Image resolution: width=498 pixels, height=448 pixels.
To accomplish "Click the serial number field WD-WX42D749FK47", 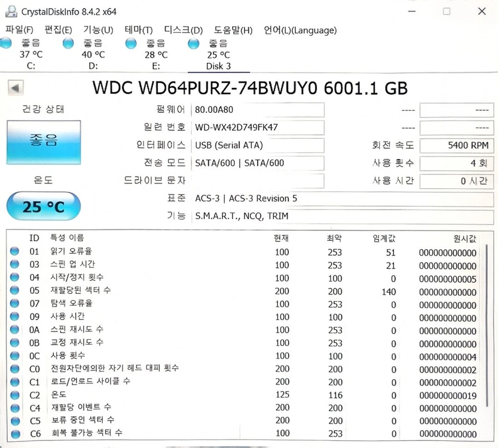I will click(x=258, y=128).
